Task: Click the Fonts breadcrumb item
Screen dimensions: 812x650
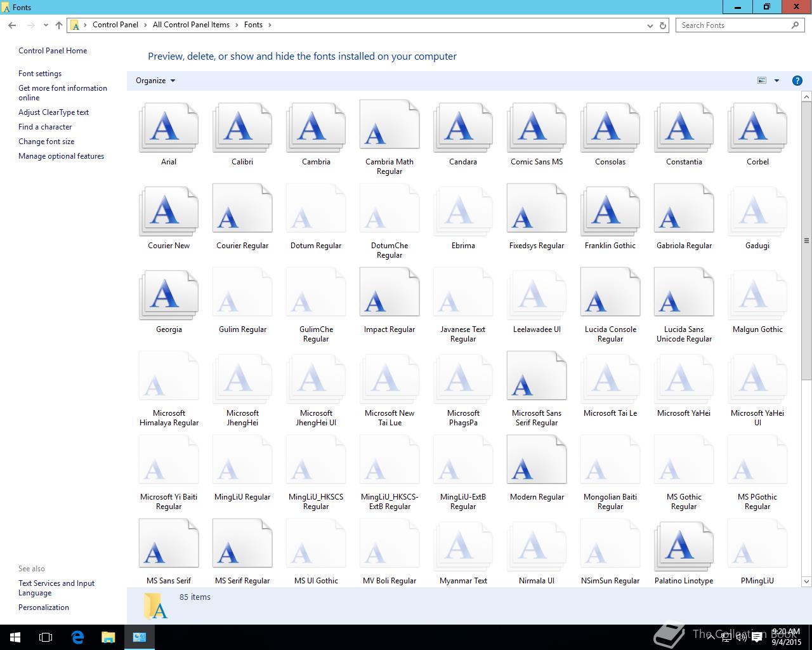Action: click(253, 25)
